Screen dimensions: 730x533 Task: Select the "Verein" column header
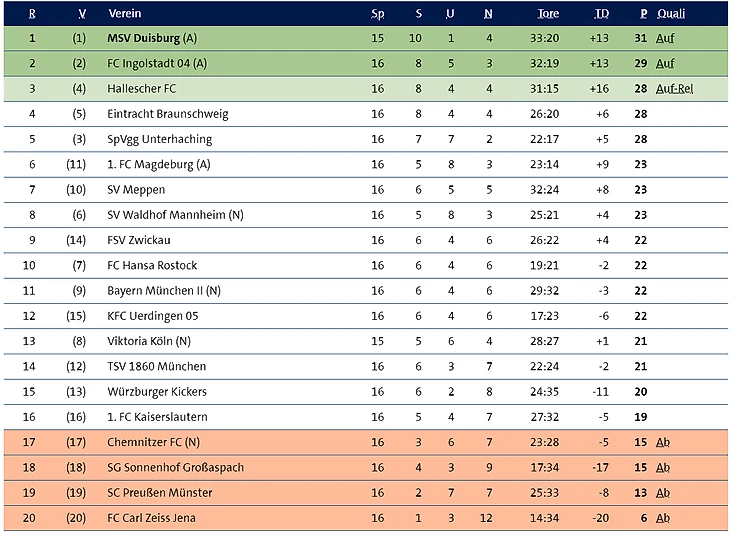[x=124, y=14]
